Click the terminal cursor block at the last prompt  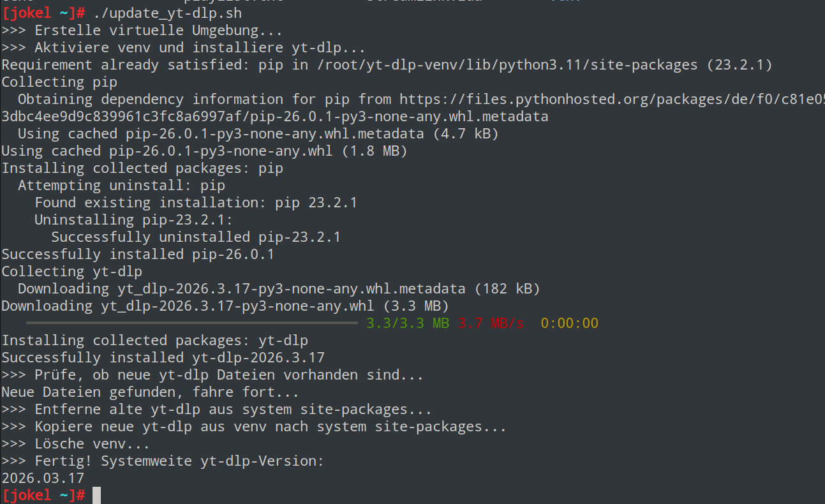pyautogui.click(x=96, y=495)
